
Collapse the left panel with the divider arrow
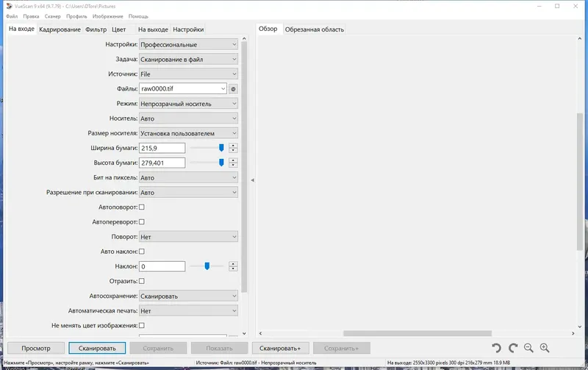pos(252,180)
